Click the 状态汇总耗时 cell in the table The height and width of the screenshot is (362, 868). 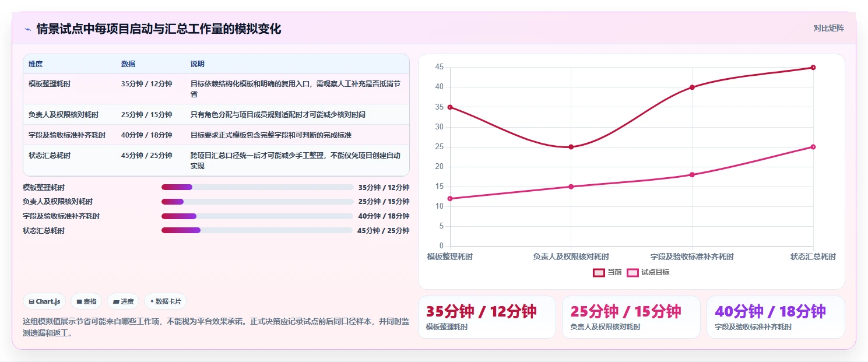click(69, 160)
